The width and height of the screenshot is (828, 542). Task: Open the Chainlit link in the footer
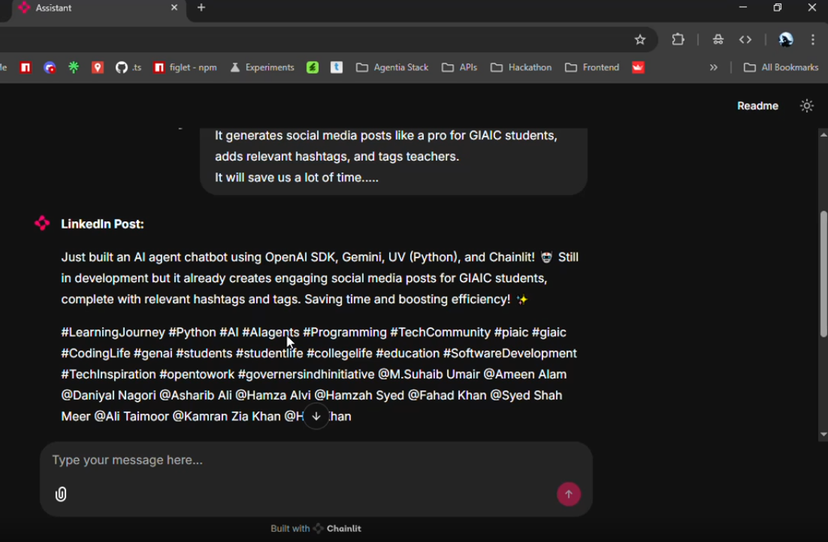(338, 528)
